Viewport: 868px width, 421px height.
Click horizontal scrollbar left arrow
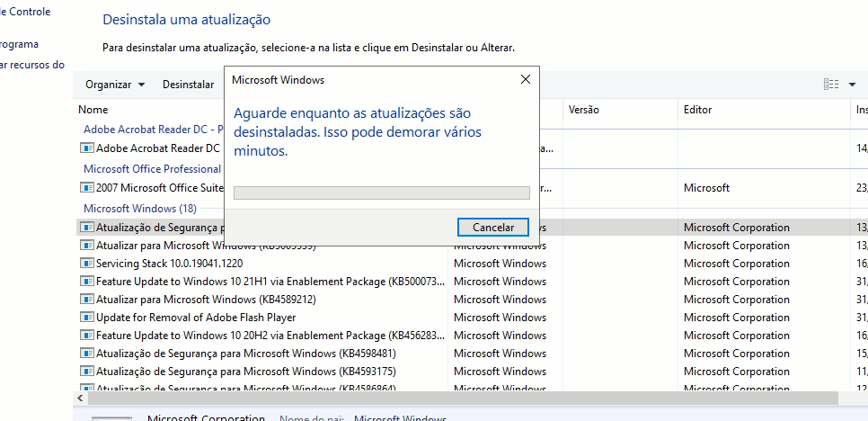(80, 399)
